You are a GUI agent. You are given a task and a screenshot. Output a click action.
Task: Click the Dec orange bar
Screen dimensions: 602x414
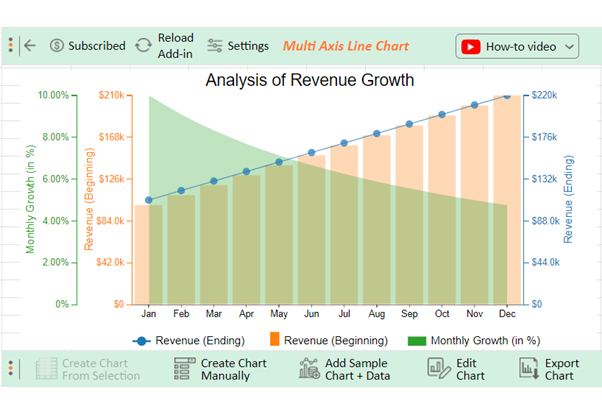coord(507,200)
